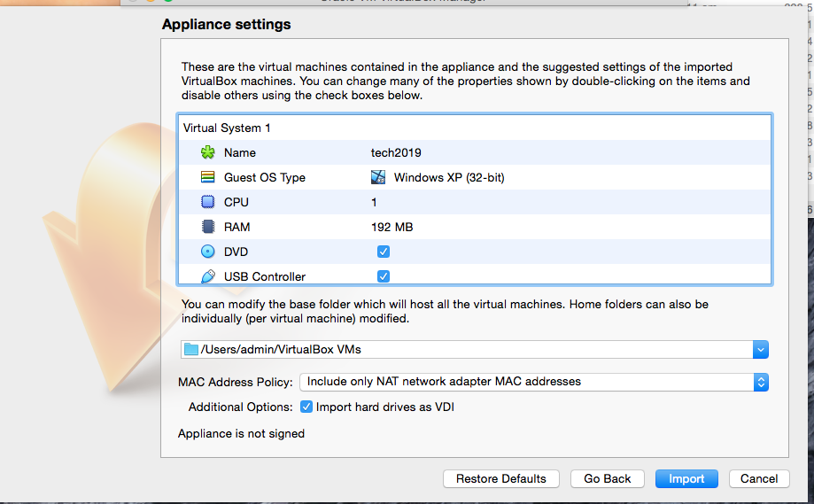Click the green Name icon
Screen dimensions: 814x504
pos(207,152)
